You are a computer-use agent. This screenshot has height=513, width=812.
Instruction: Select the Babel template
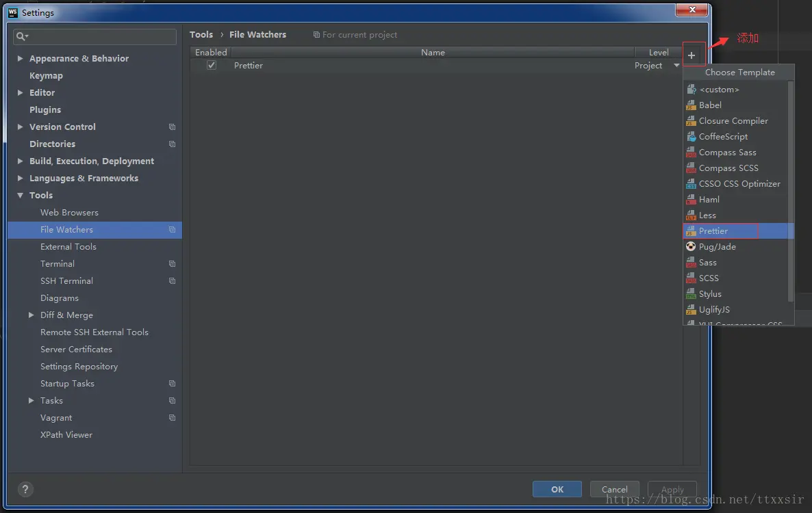point(711,105)
